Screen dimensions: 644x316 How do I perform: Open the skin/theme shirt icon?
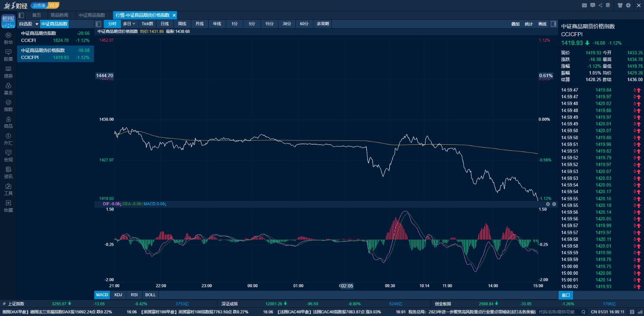620,5
